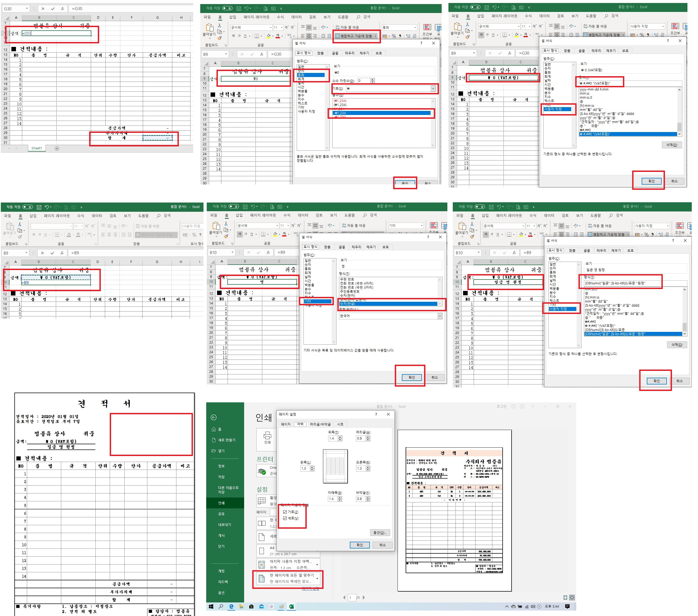Viewport: 698px width, 616px height.
Task: Click the Zoom to Page icon
Action: click(x=572, y=598)
